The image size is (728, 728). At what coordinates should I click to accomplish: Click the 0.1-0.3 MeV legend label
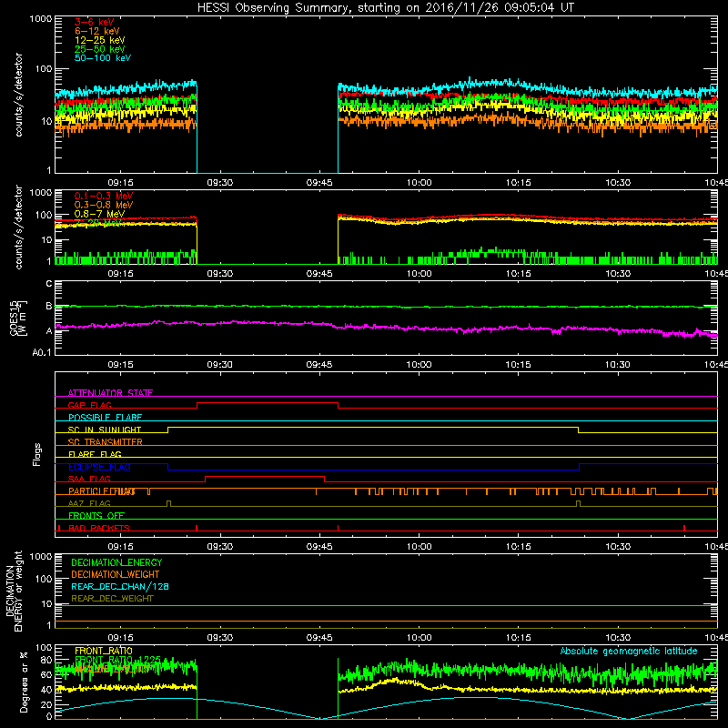(104, 196)
